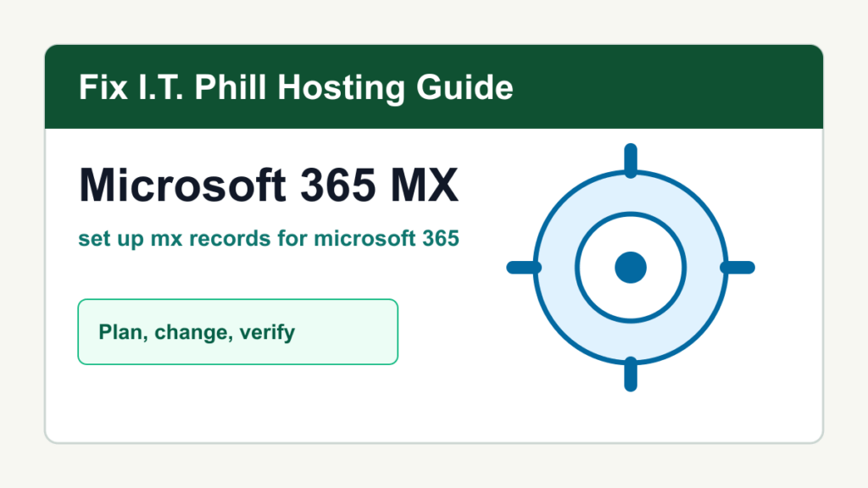
Task: Click 'set up mx records for microsoft 365'
Action: point(269,239)
